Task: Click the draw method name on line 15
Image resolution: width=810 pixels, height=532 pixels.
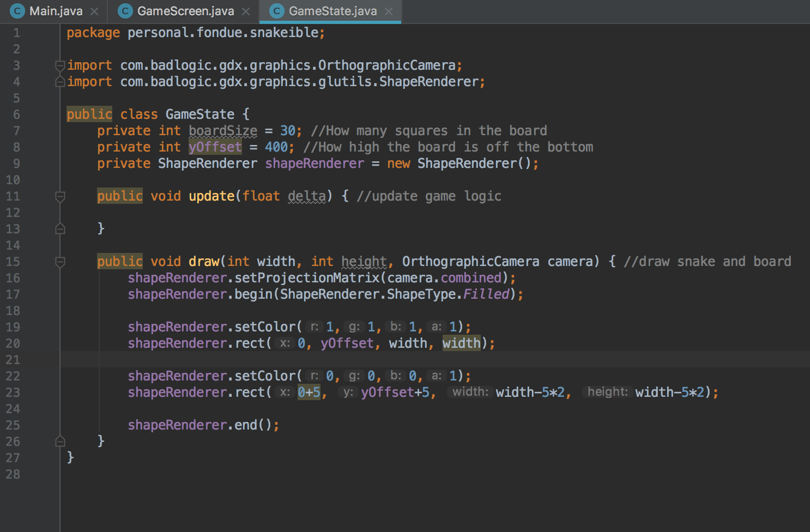Action: tap(204, 262)
